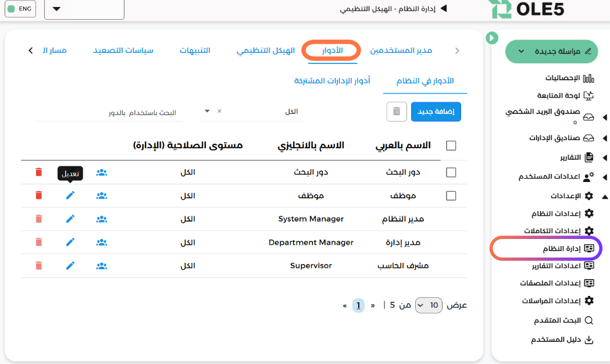This screenshot has width=610, height=364.
Task: Check the موظف row checkbox
Action: pyautogui.click(x=451, y=195)
